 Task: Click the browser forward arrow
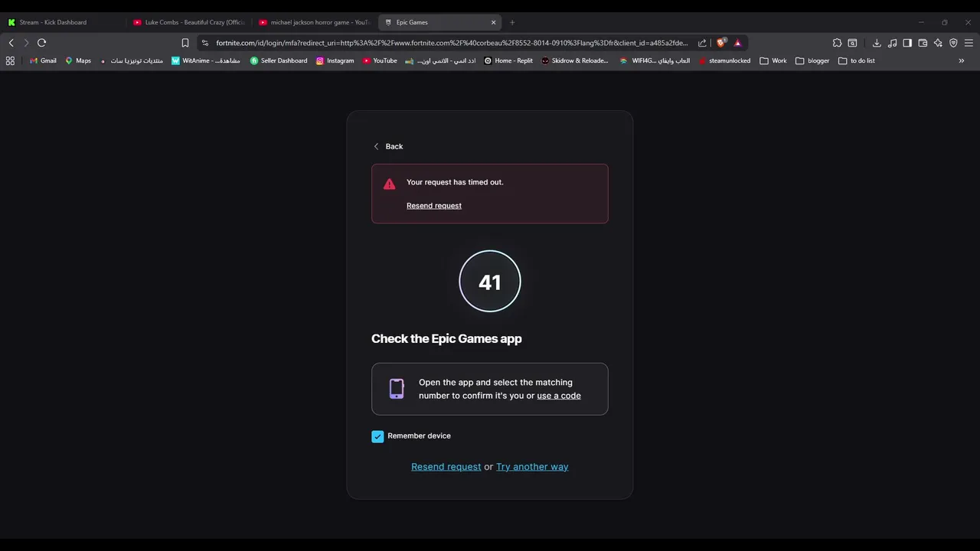(x=26, y=43)
